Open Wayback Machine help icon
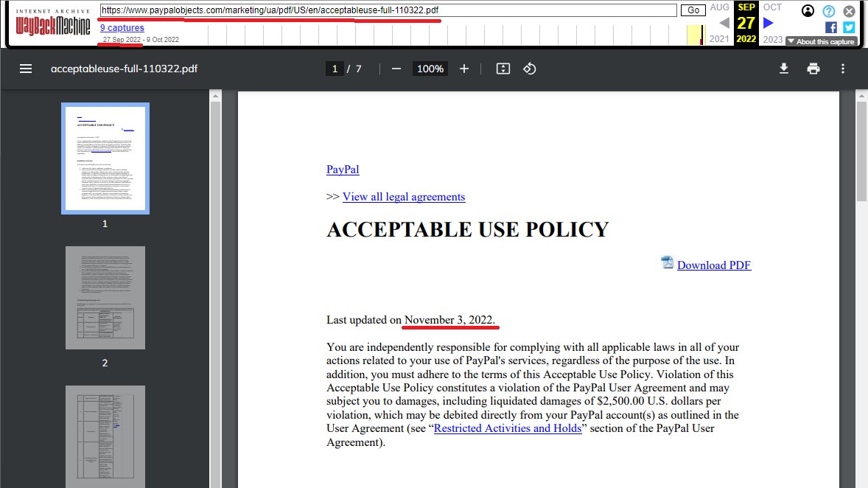The width and height of the screenshot is (868, 488). [x=829, y=11]
